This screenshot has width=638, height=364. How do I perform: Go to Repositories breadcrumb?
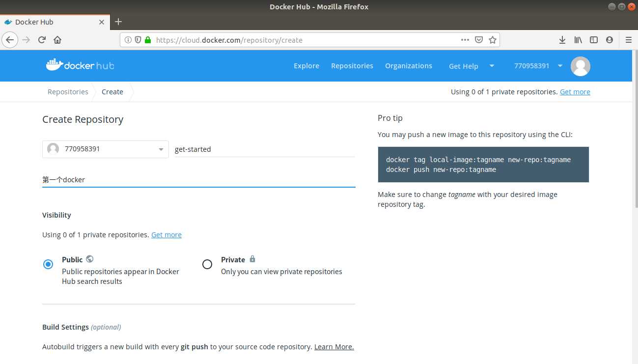68,92
